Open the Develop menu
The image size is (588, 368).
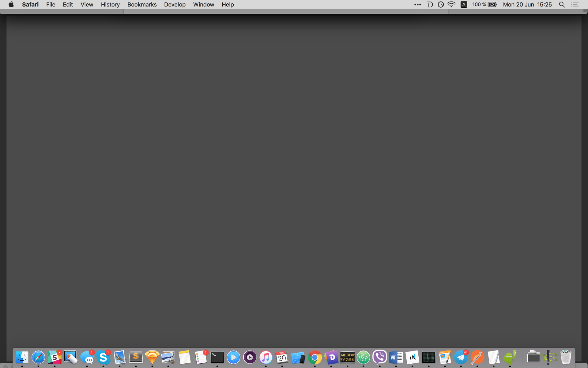[x=175, y=5]
